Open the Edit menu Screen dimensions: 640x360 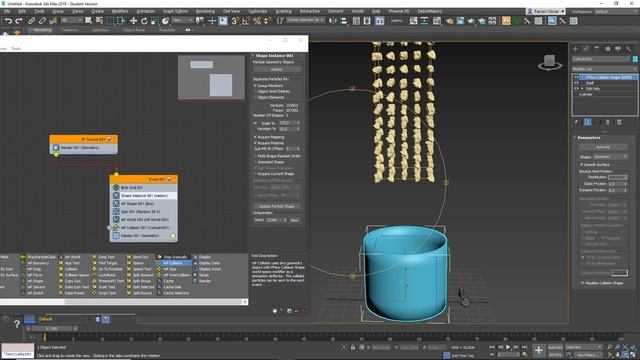(x=22, y=11)
